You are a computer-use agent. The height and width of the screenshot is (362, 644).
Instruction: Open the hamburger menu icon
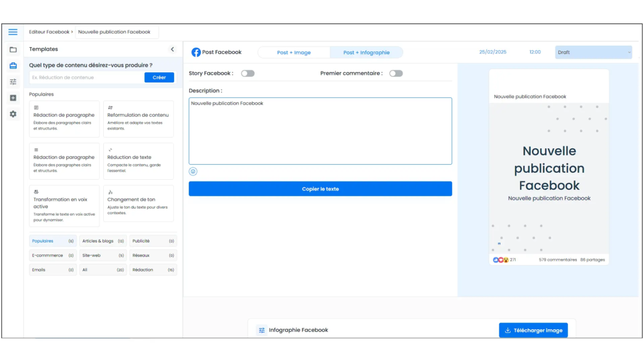click(x=13, y=32)
